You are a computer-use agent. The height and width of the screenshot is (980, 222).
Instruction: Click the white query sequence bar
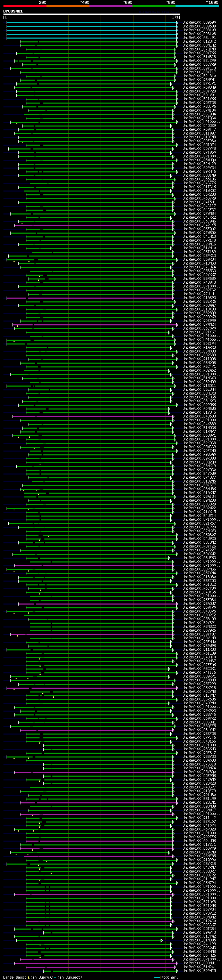(92, 15)
